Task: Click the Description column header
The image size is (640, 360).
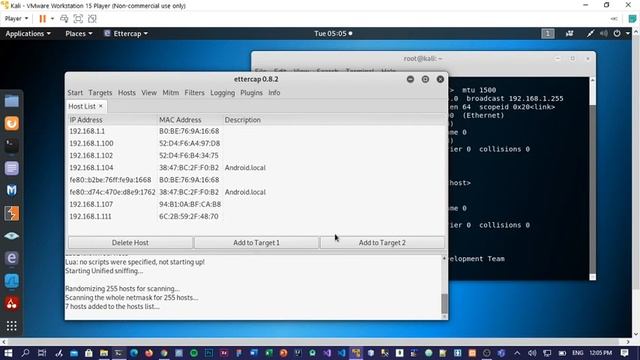Action: pyautogui.click(x=334, y=120)
